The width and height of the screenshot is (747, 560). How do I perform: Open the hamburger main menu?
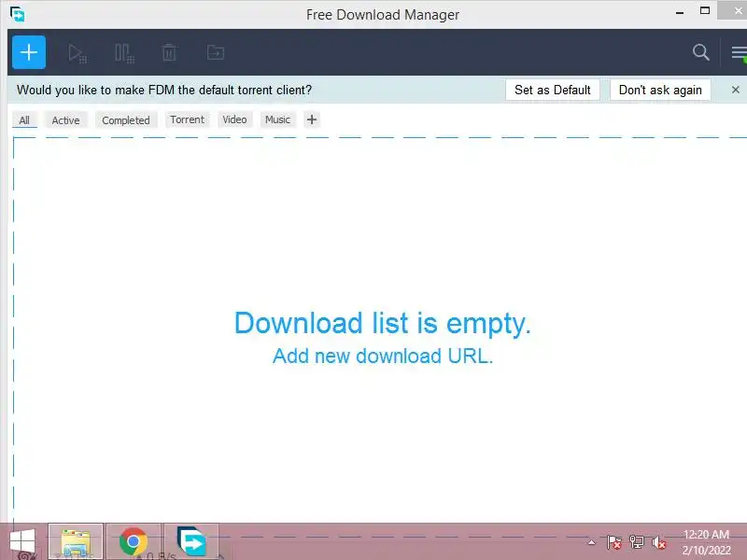[x=740, y=53]
